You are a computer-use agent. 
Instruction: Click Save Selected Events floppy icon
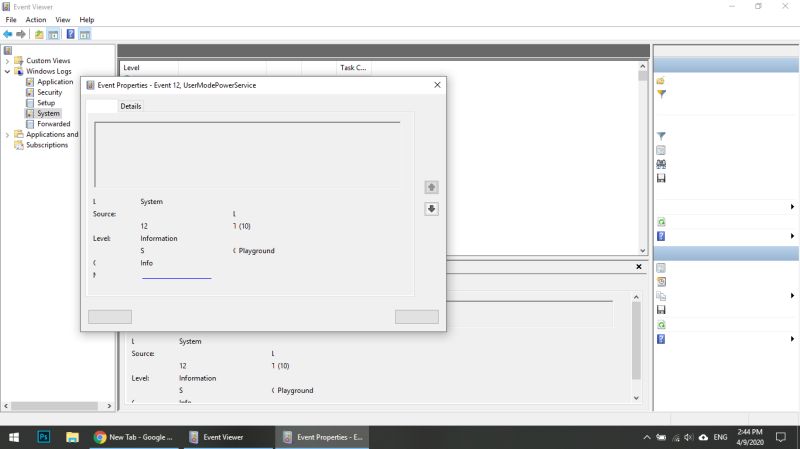[661, 310]
